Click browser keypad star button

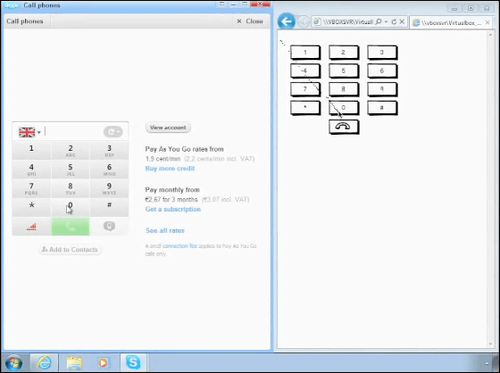point(305,108)
